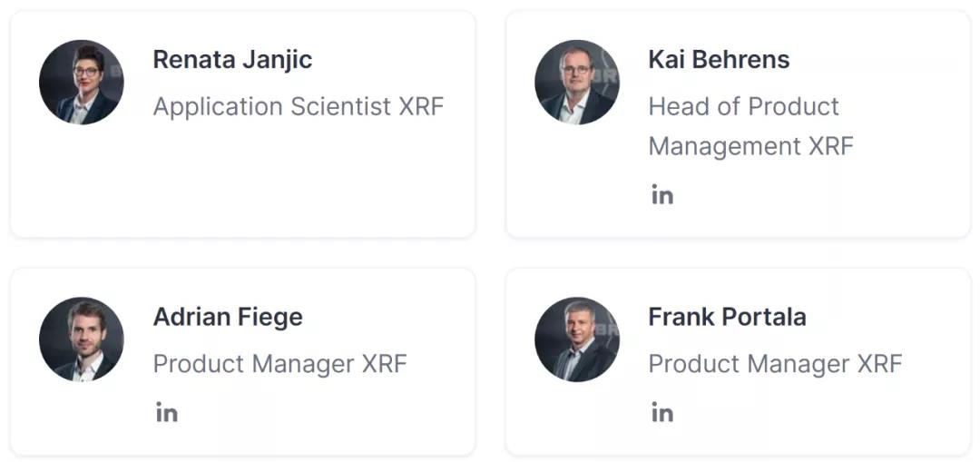
Task: Click blank space right of Kai's LinkedIn icon
Action: 812,195
